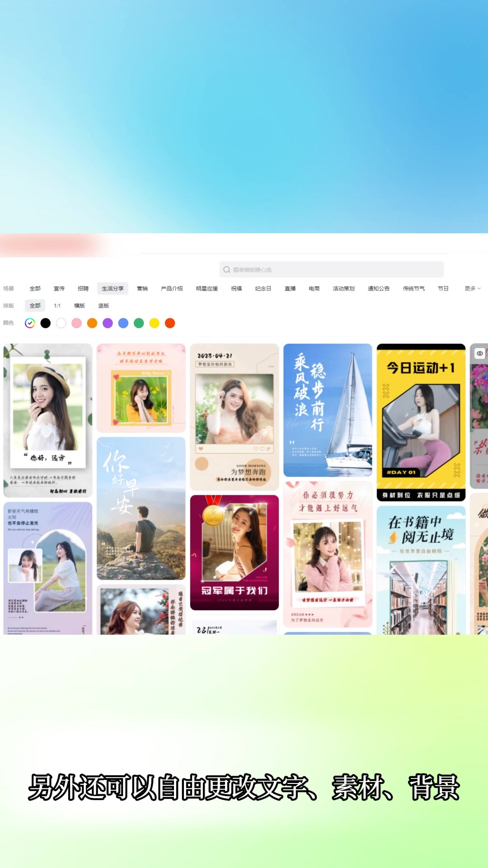Filter templates by black color

click(46, 323)
